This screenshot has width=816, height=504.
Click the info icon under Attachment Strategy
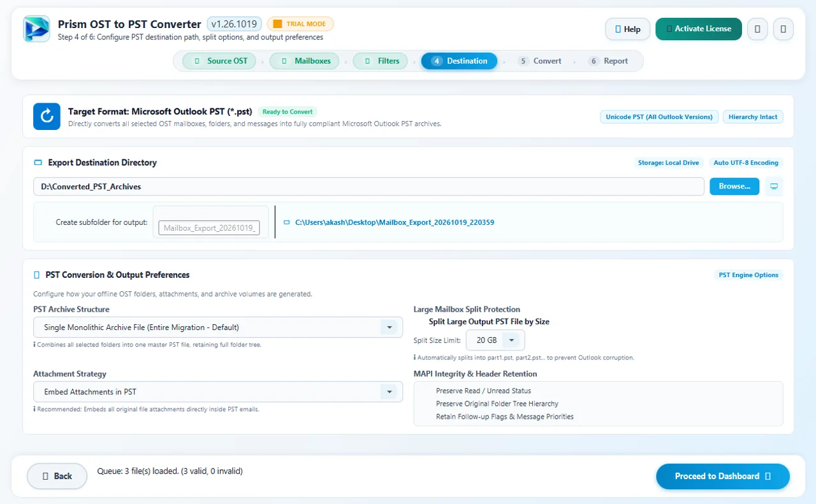pos(34,409)
